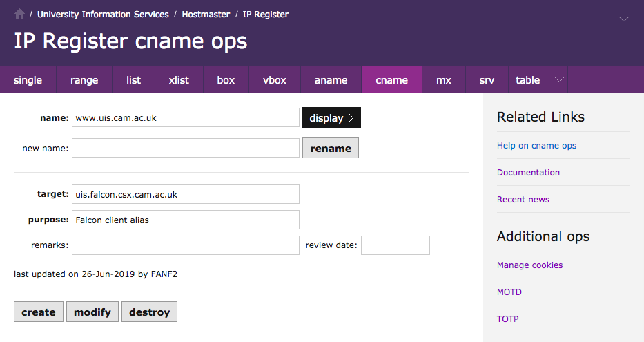Open the TOTP link
This screenshot has width=644, height=342.
click(x=507, y=319)
